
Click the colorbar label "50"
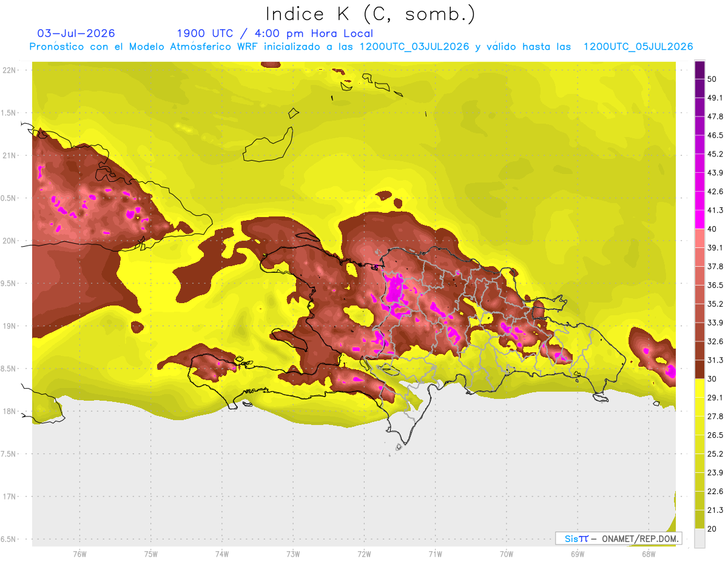[712, 79]
